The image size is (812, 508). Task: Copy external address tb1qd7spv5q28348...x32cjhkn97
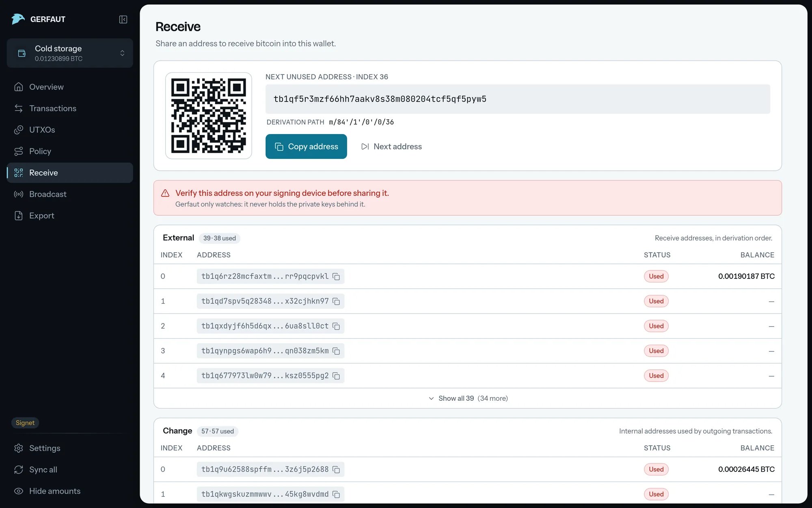(x=336, y=301)
